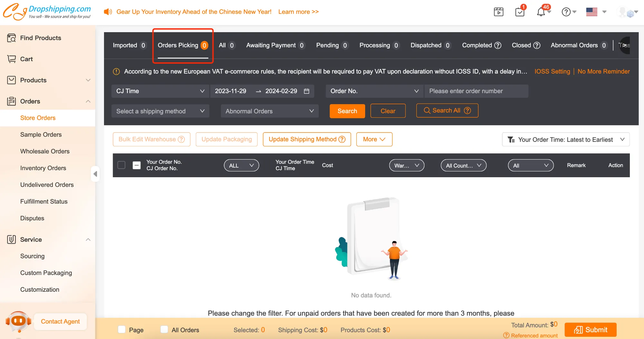Click the Contact Agent robot icon
The image size is (644, 339).
point(19,321)
